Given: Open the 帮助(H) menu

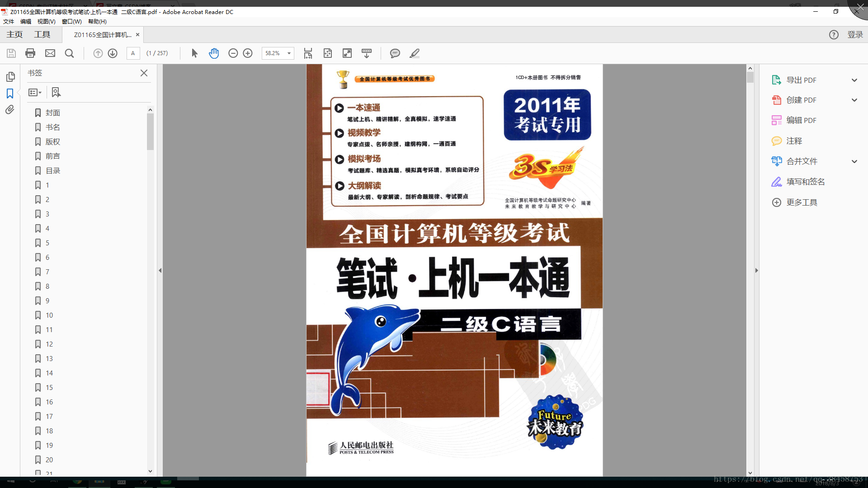Looking at the screenshot, I should 97,21.
